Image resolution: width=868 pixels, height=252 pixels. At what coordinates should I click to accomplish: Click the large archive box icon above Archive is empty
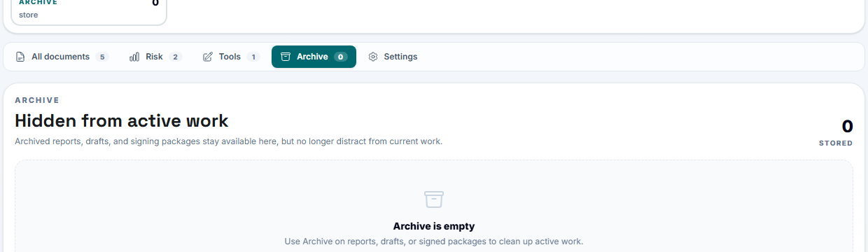click(x=434, y=199)
